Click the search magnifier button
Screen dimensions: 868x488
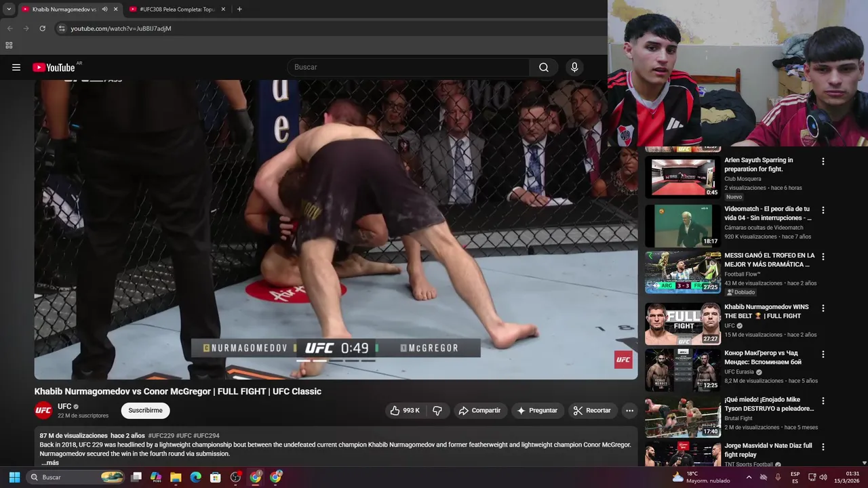543,67
